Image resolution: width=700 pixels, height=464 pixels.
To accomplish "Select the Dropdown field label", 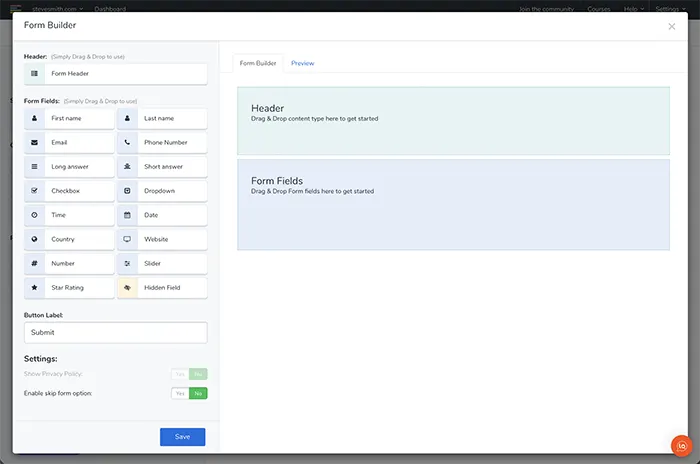I will [159, 191].
